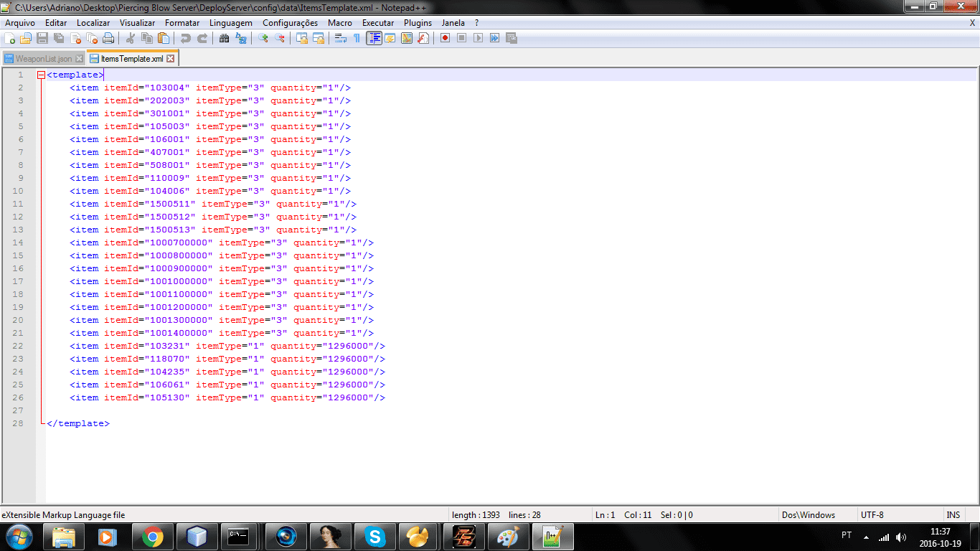Click the Play macro icon
This screenshot has width=980, height=551.
point(478,38)
